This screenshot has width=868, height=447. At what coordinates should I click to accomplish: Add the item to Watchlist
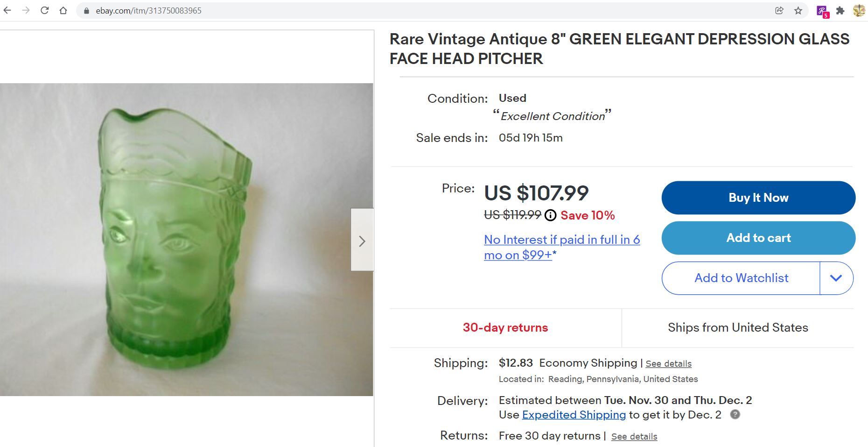coord(741,278)
